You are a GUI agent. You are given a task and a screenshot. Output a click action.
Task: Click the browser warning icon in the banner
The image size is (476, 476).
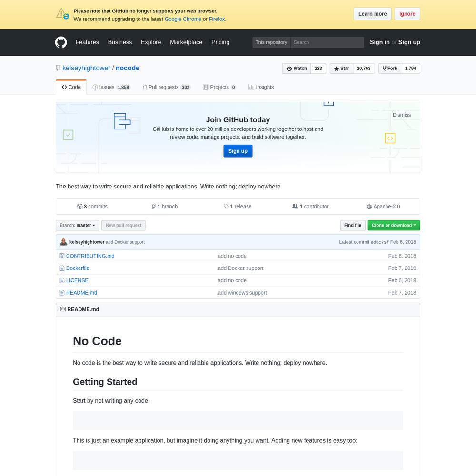(x=62, y=14)
